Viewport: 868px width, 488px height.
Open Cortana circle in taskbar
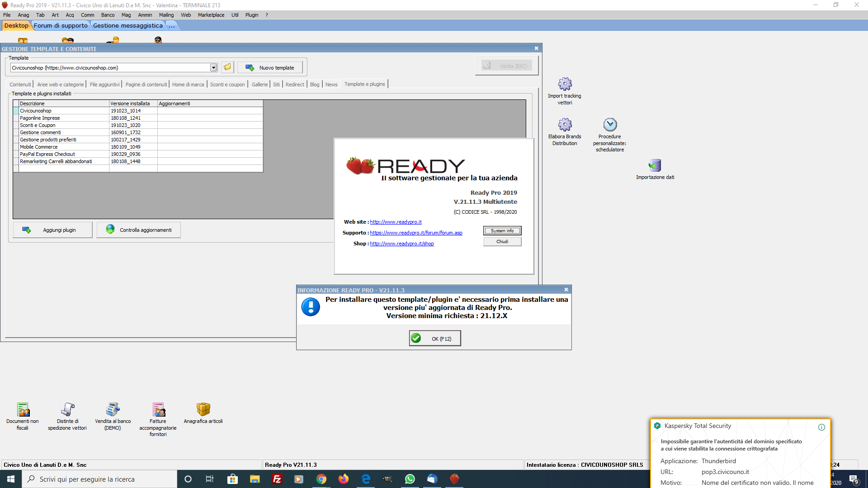188,479
